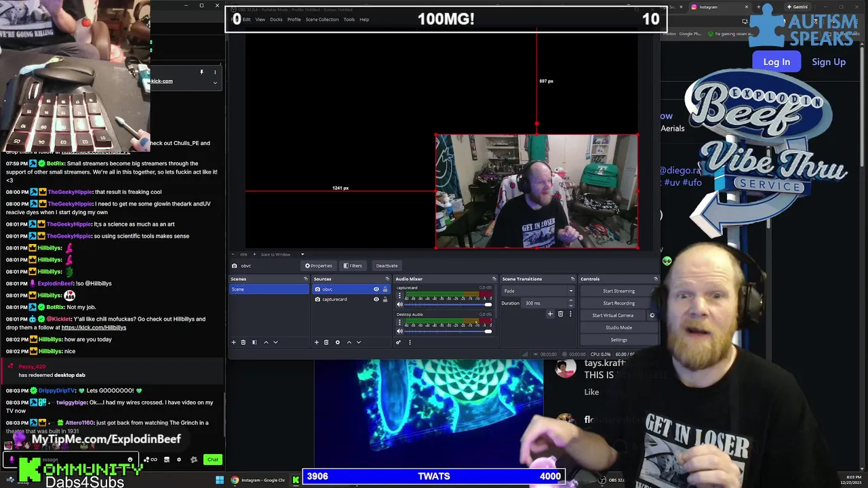Image resolution: width=868 pixels, height=488 pixels.
Task: Add a scene transition with the plus icon
Action: (550, 314)
